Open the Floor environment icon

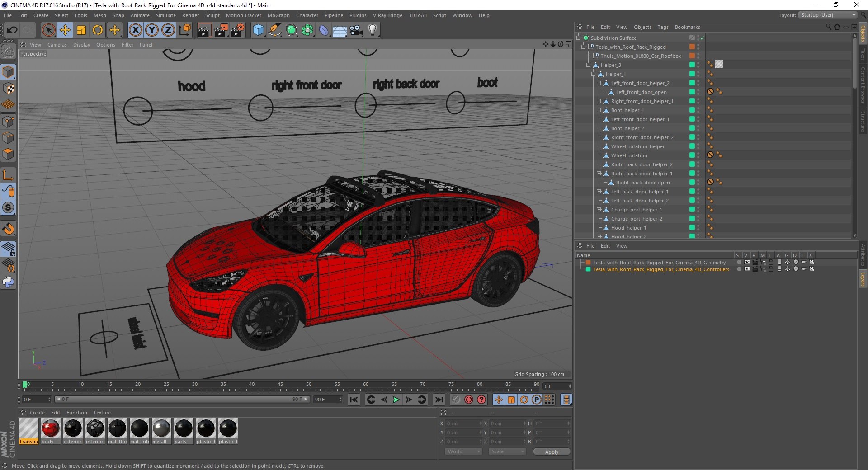tap(340, 30)
